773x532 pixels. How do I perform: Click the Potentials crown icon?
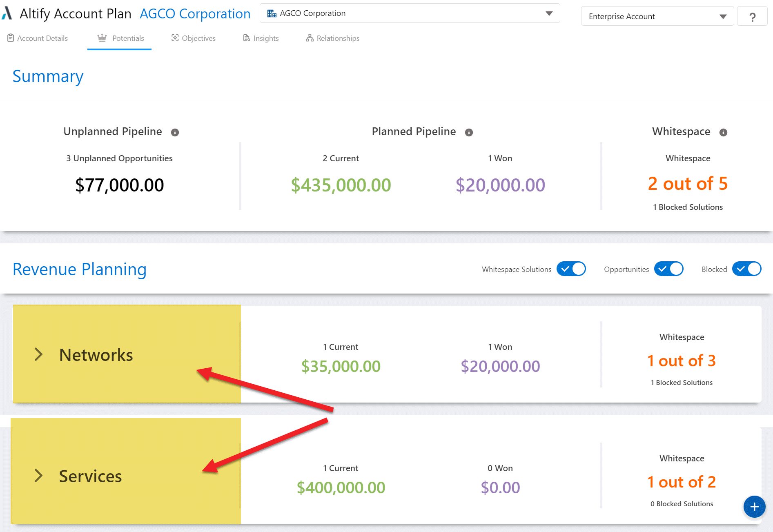(102, 38)
